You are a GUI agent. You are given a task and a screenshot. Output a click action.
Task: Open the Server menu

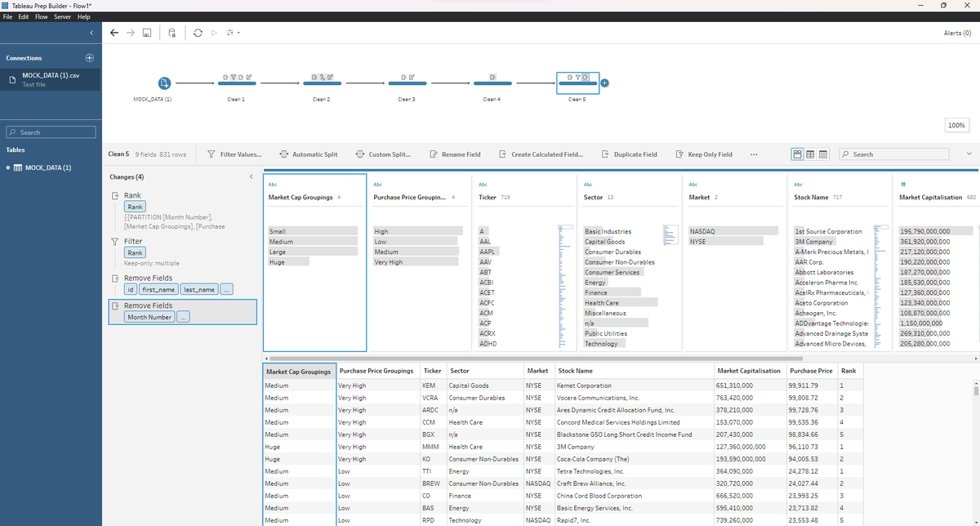point(62,17)
